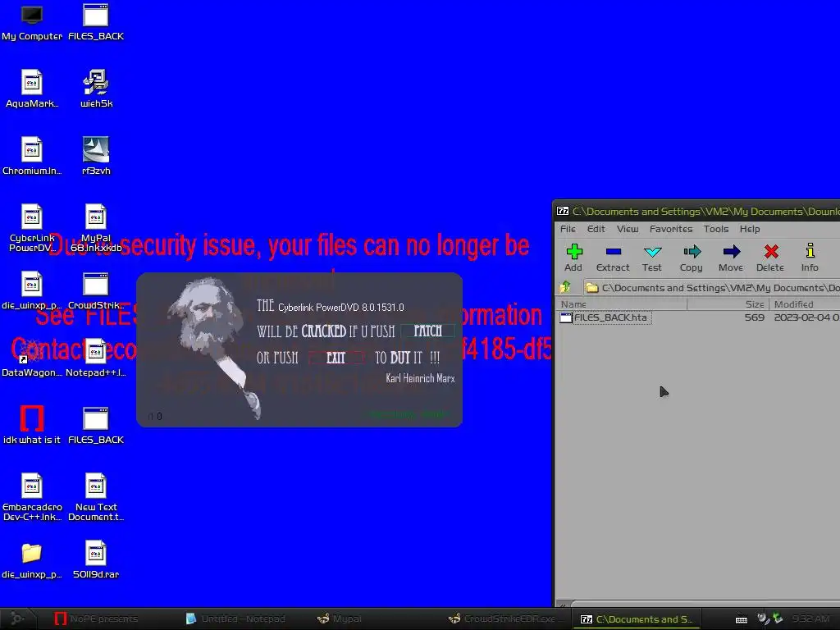Select the CyberLink PowerDV... desktop icon
This screenshot has width=840, height=630.
tap(32, 228)
